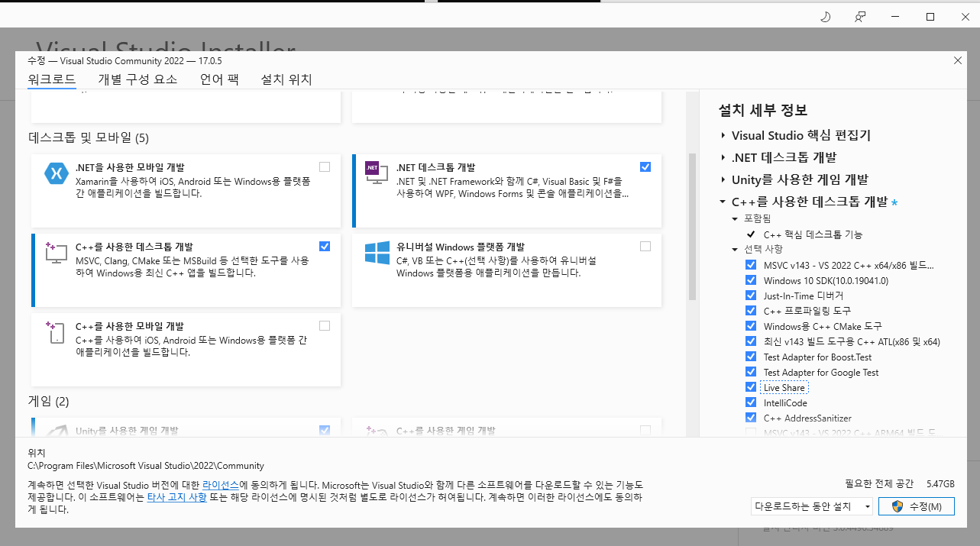
Task: Uncheck Live Share option
Action: point(751,387)
